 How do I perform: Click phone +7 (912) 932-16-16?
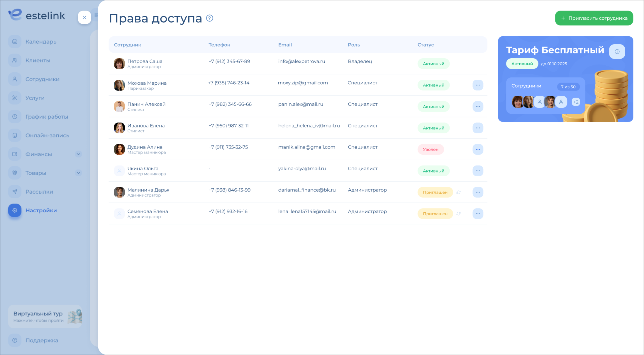[228, 211]
